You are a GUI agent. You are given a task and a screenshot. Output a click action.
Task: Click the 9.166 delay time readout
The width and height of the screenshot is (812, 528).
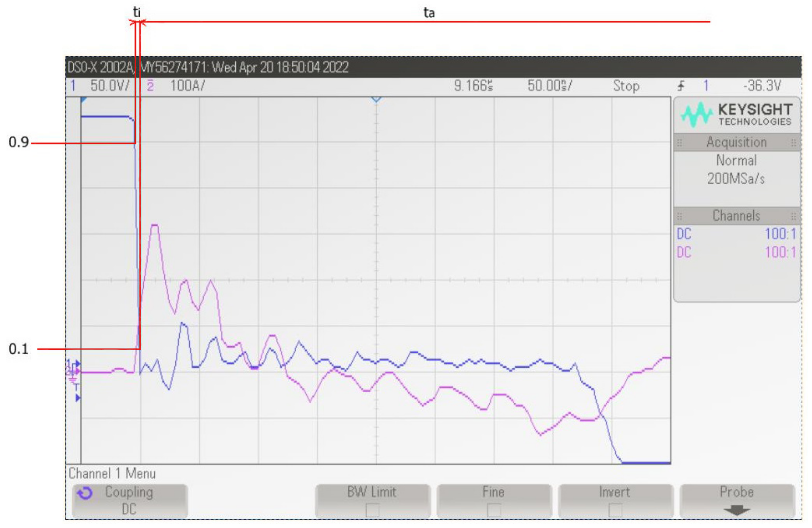pos(473,86)
